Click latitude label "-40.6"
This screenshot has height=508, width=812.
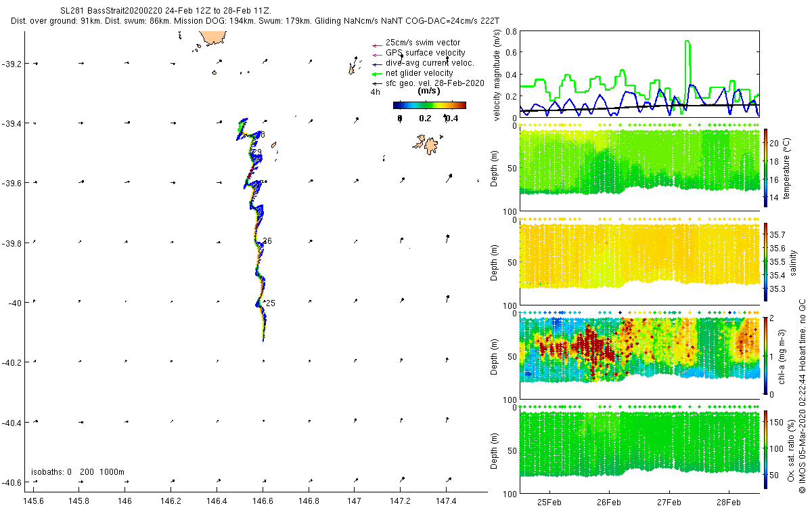coord(12,482)
